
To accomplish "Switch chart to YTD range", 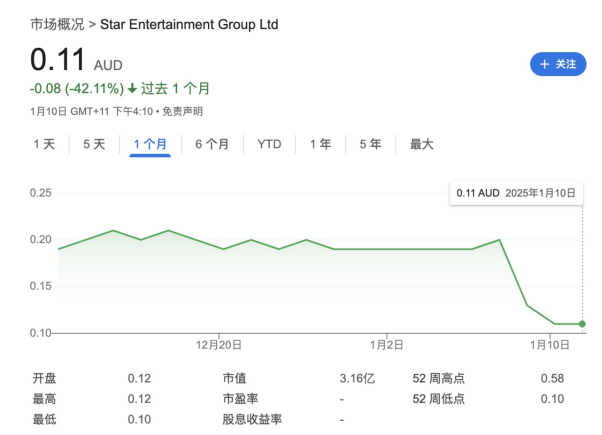I will [x=269, y=144].
